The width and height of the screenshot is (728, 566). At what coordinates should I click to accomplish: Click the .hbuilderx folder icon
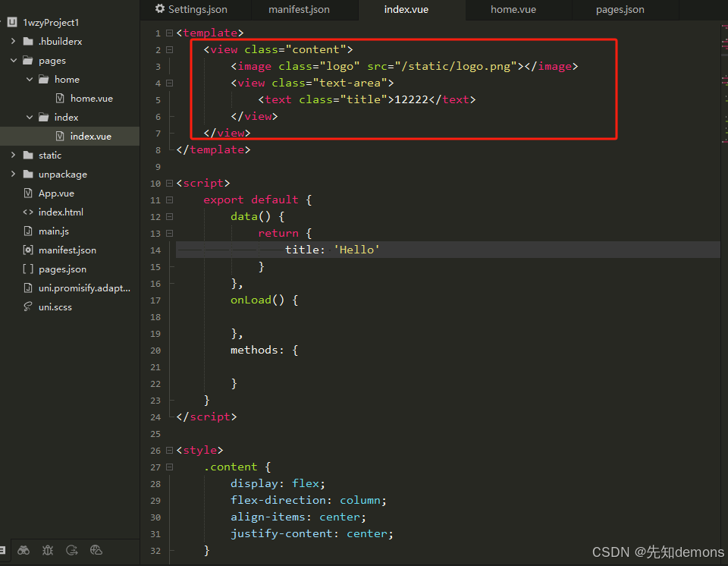tap(28, 42)
